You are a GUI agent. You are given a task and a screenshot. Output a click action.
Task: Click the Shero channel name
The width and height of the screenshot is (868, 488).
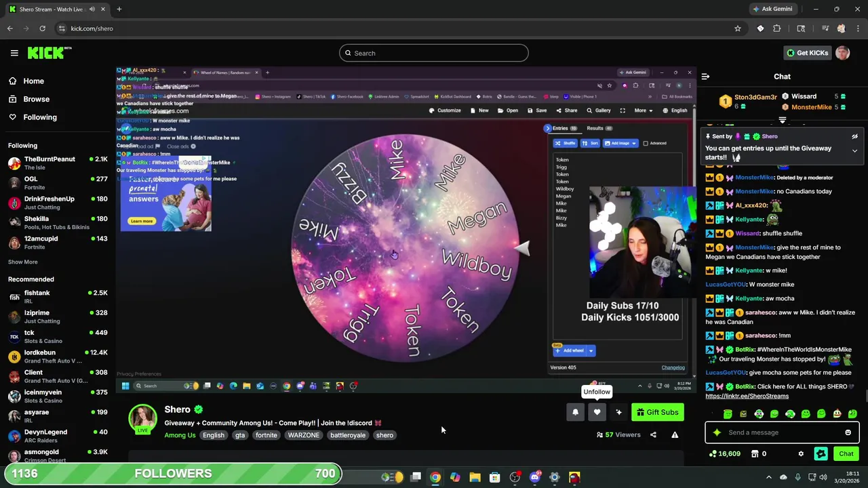point(177,409)
